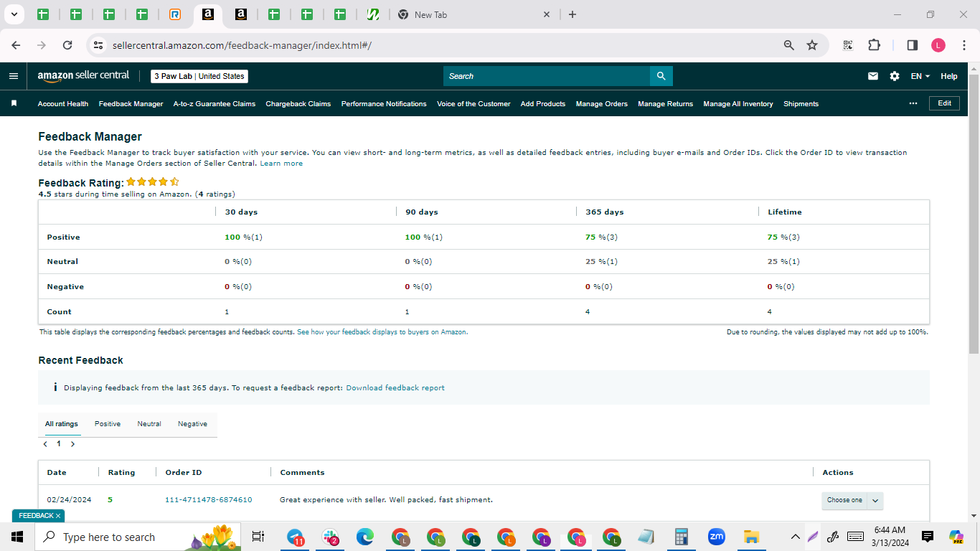980x551 pixels.
Task: Open the Calculator taskbar icon
Action: (682, 537)
